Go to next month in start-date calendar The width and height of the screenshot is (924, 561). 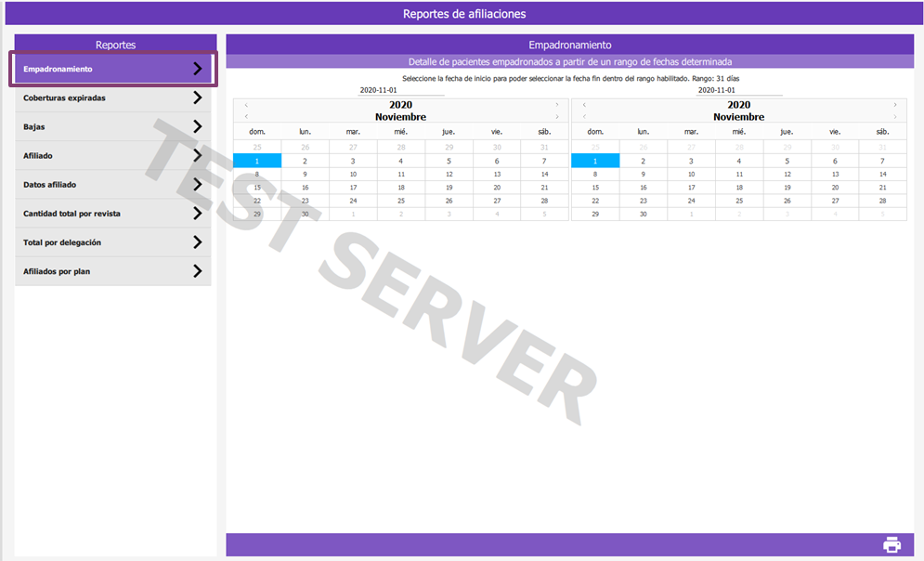(x=557, y=117)
